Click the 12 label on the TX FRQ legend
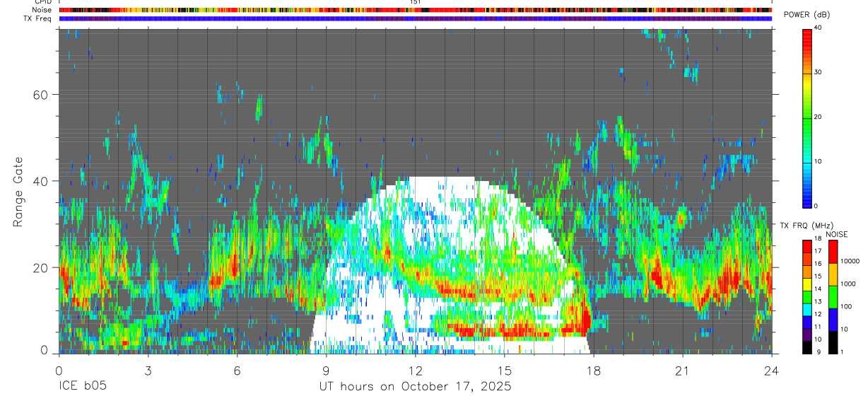The width and height of the screenshot is (868, 401). pos(819,314)
